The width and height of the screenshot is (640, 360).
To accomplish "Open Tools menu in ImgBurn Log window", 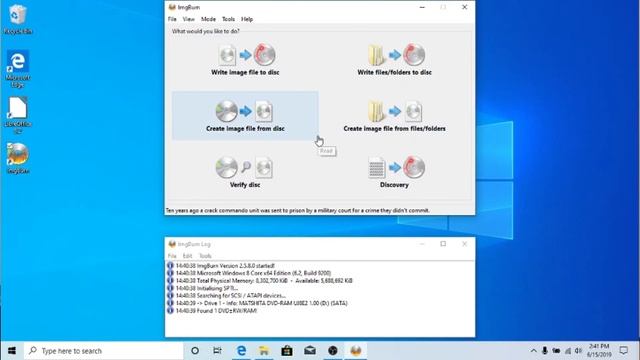I will (205, 256).
